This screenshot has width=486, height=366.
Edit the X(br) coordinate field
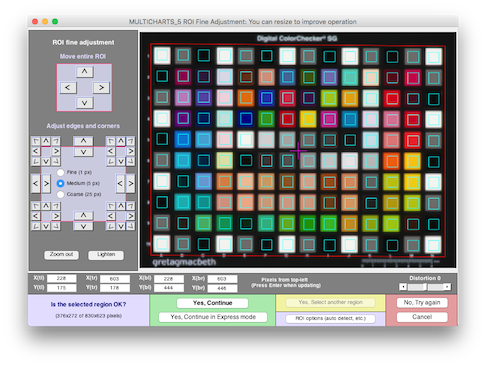point(222,279)
